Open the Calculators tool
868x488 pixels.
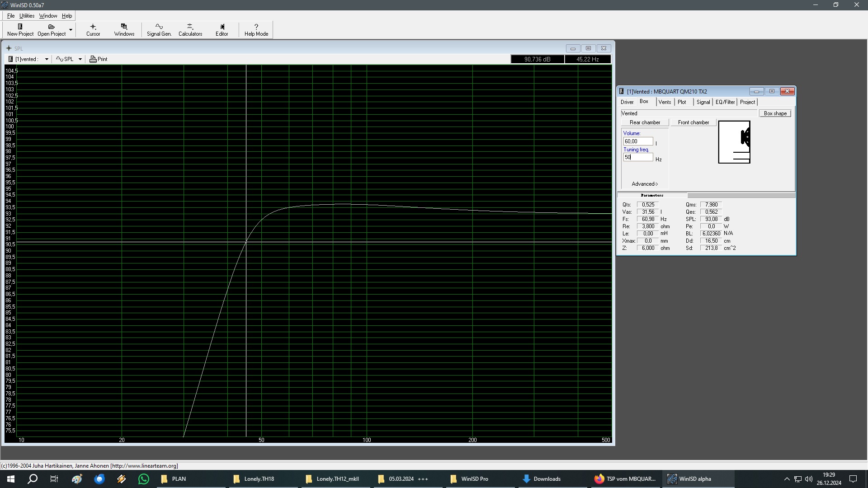coord(190,30)
